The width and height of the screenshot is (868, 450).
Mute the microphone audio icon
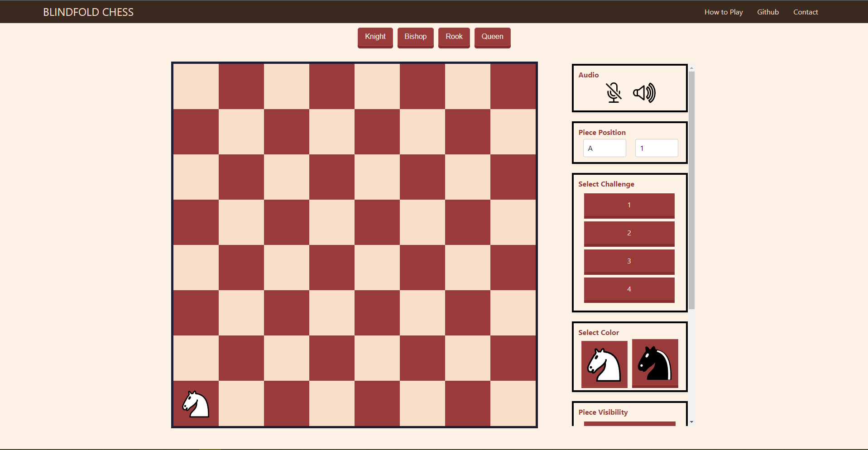coord(614,93)
